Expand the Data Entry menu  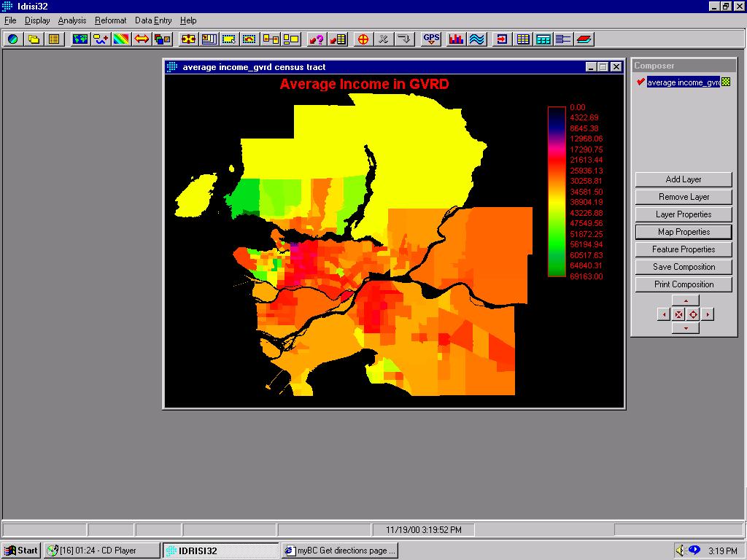tap(153, 20)
